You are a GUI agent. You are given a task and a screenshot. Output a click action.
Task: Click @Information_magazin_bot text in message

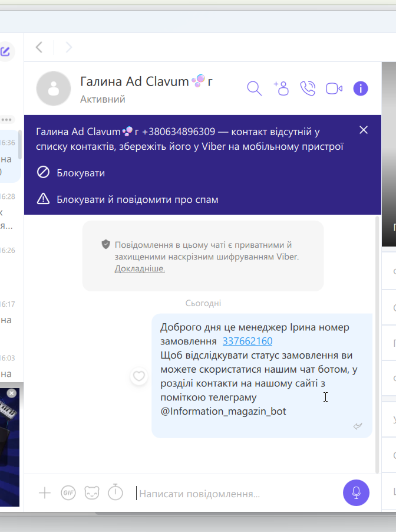(223, 411)
